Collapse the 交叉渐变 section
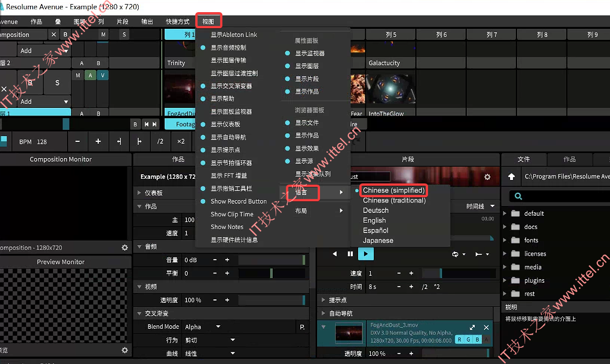Viewport: 610px width, 364px height. (x=139, y=313)
